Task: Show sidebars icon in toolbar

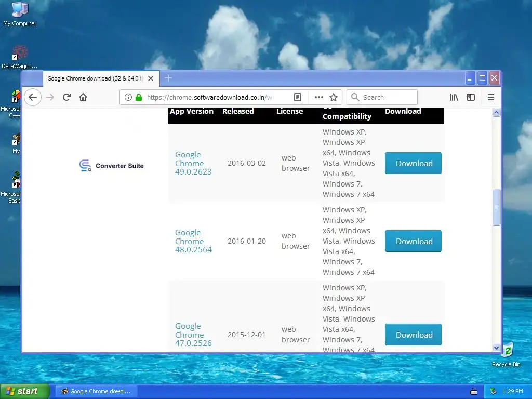Action: pyautogui.click(x=471, y=97)
